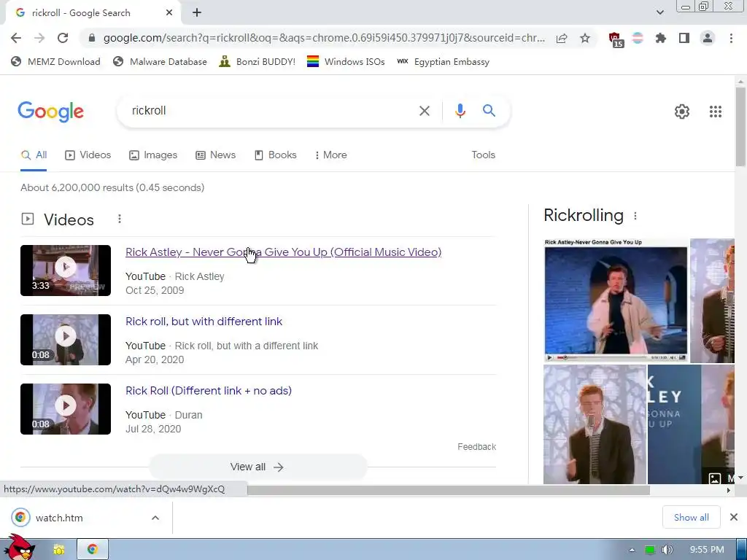The image size is (747, 560).
Task: Open the uBlock extension with badge 15
Action: pyautogui.click(x=616, y=39)
